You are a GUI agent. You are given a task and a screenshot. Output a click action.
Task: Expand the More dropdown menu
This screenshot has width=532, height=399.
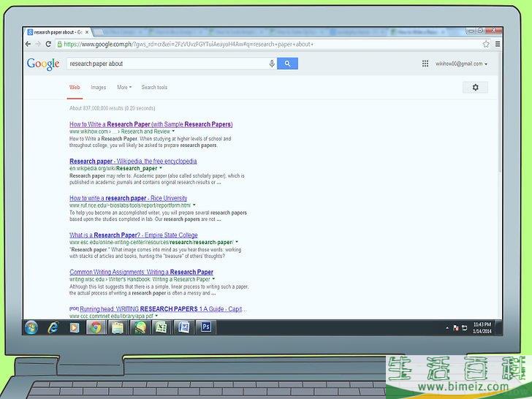(x=124, y=88)
